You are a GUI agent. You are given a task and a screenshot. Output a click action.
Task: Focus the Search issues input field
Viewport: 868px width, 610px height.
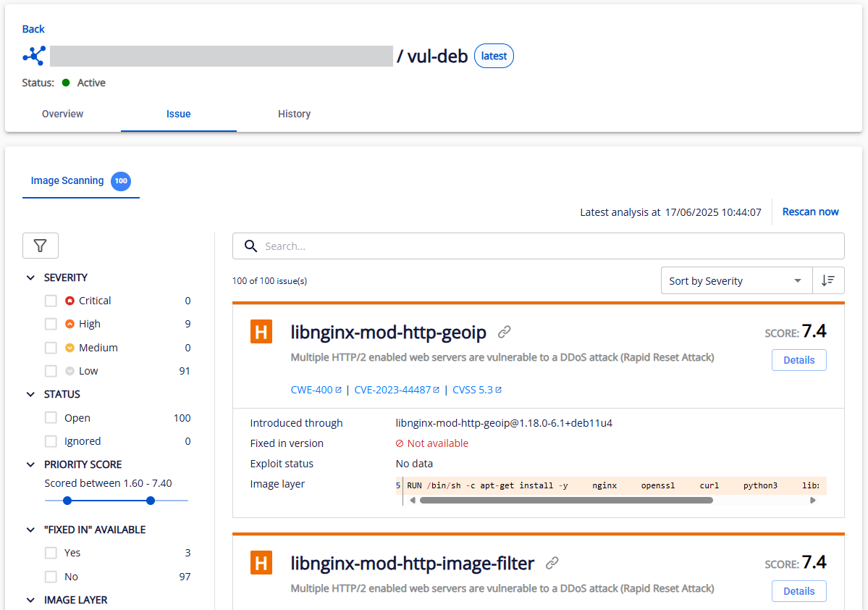[538, 246]
